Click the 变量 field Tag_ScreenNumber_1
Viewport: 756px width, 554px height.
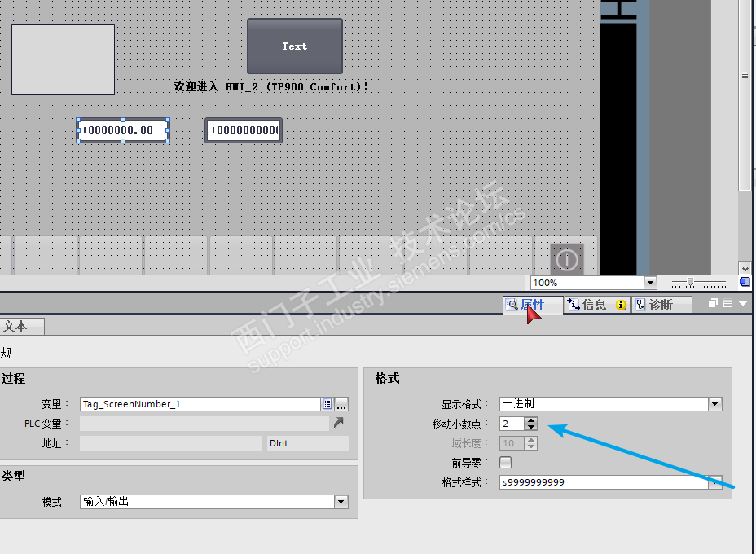200,404
